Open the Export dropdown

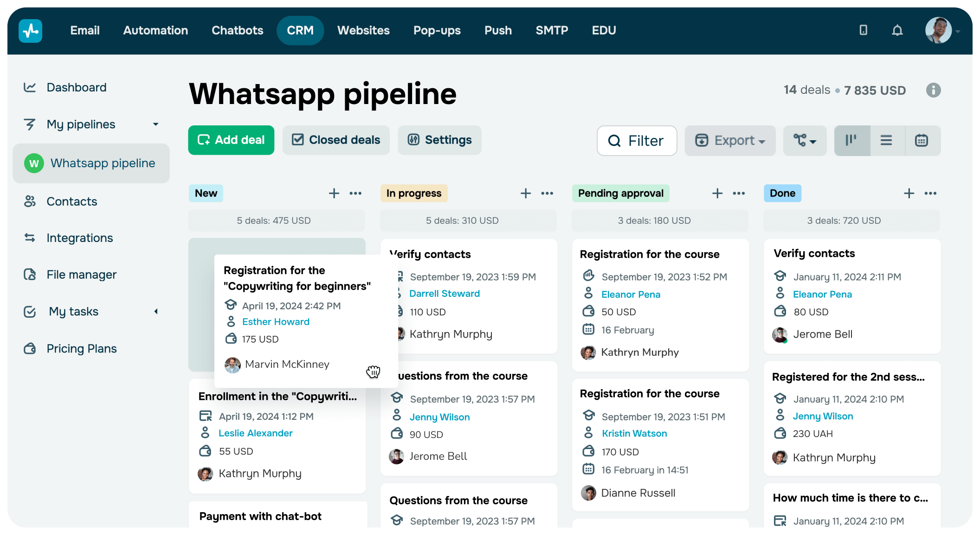pos(730,140)
